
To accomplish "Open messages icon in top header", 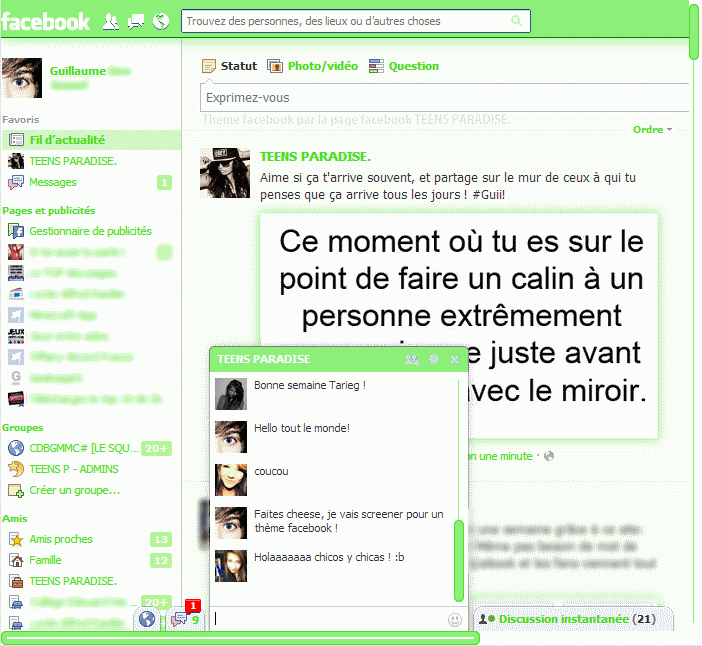I will point(136,21).
